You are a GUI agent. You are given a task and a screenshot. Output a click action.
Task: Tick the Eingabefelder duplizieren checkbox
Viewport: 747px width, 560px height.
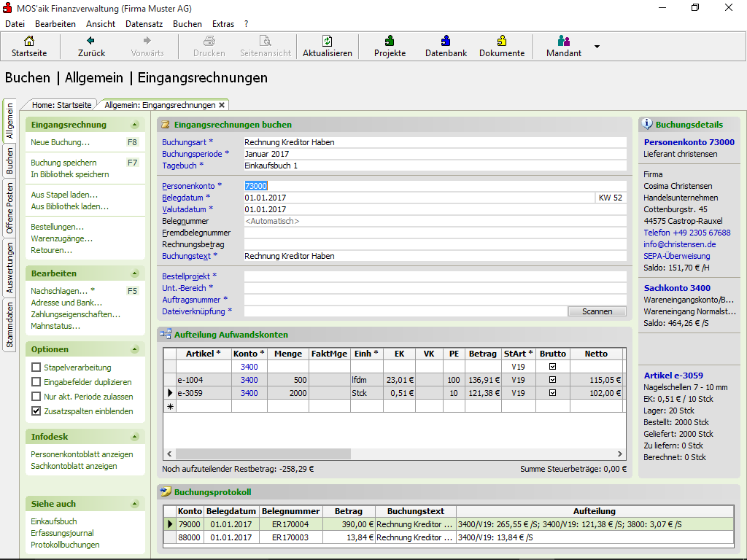(36, 382)
